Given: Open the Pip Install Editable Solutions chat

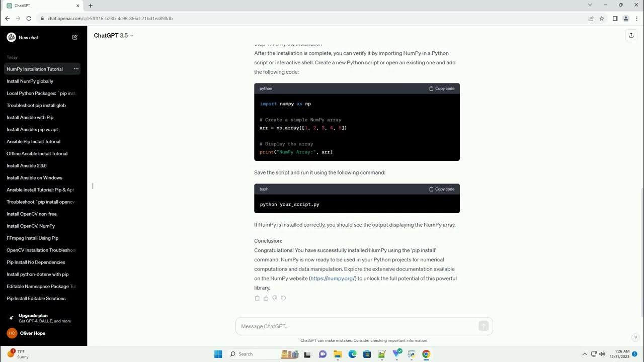Looking at the screenshot, I should click(x=42, y=298).
